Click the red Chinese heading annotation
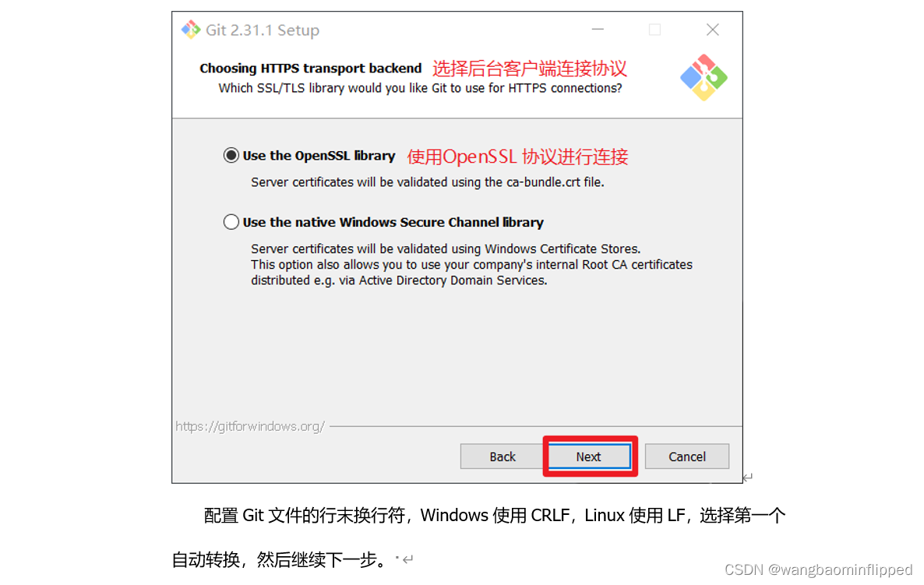Screen dimensions: 924x585 coord(529,69)
